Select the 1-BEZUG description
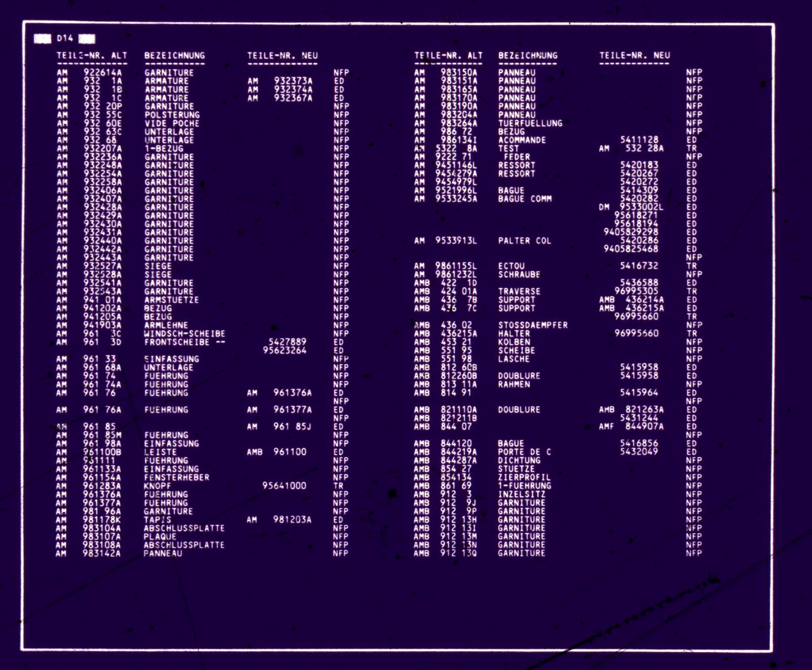 pyautogui.click(x=164, y=148)
